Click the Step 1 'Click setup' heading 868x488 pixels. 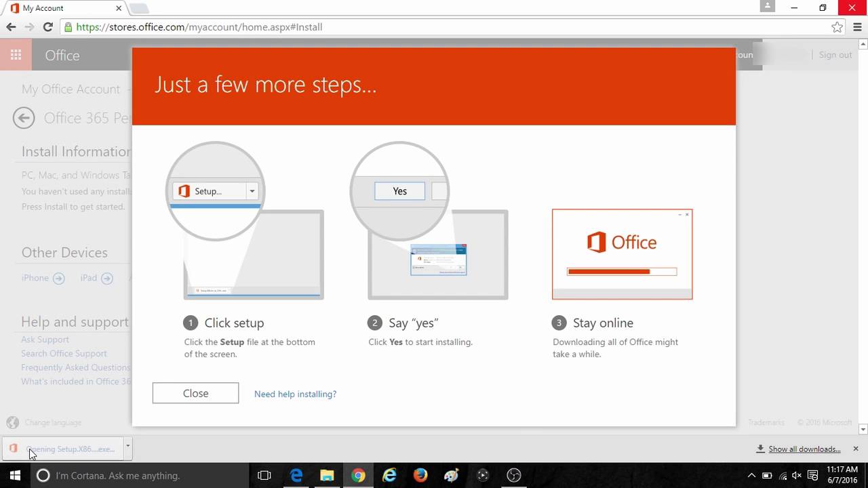click(234, 323)
